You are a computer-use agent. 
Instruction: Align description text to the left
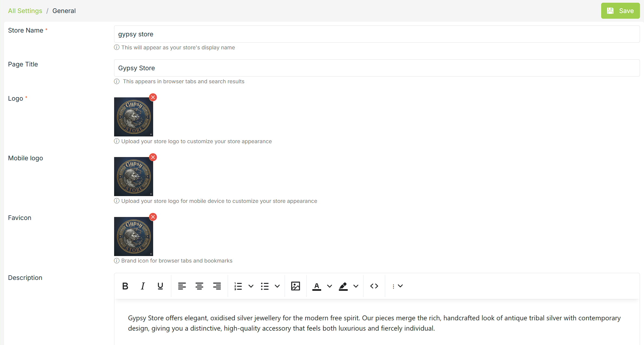click(x=182, y=286)
